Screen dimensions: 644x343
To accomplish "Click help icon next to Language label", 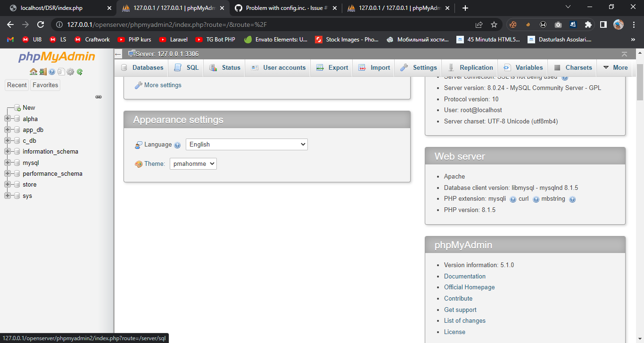I will (177, 145).
